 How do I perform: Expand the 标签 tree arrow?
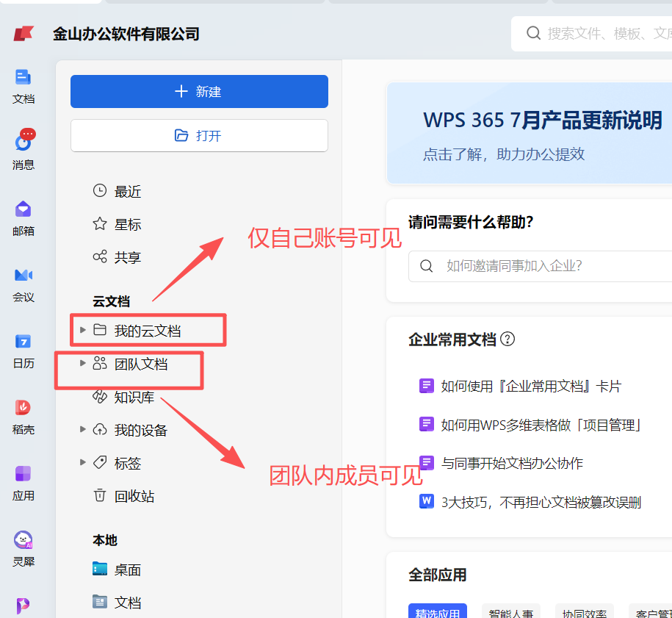point(83,462)
